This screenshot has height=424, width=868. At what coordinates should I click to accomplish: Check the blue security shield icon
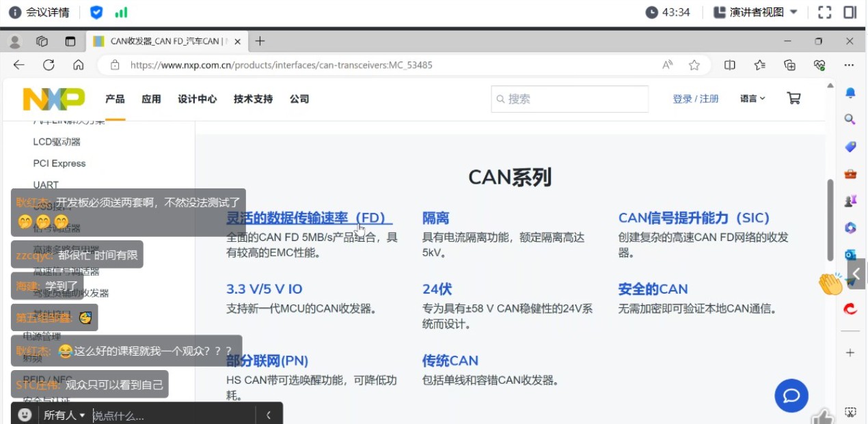pyautogui.click(x=96, y=12)
